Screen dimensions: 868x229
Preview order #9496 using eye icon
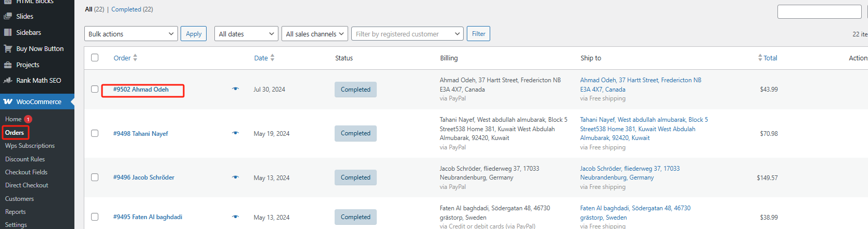coord(235,177)
